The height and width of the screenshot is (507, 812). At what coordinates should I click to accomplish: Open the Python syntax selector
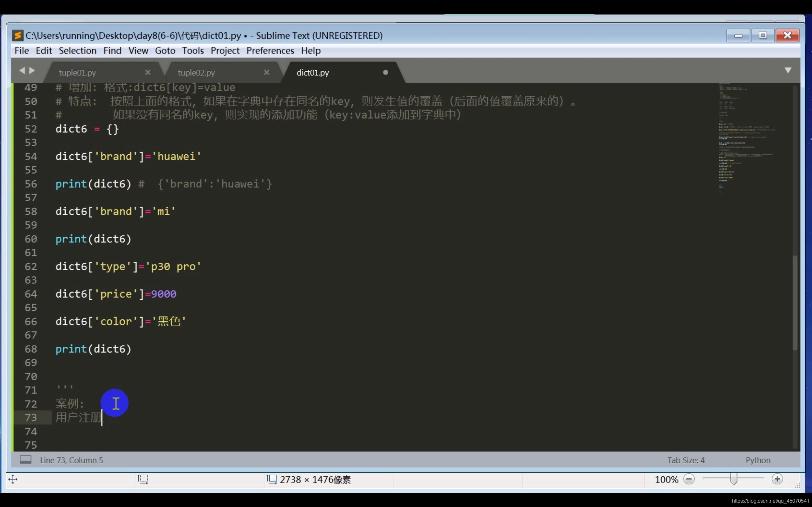pyautogui.click(x=758, y=460)
